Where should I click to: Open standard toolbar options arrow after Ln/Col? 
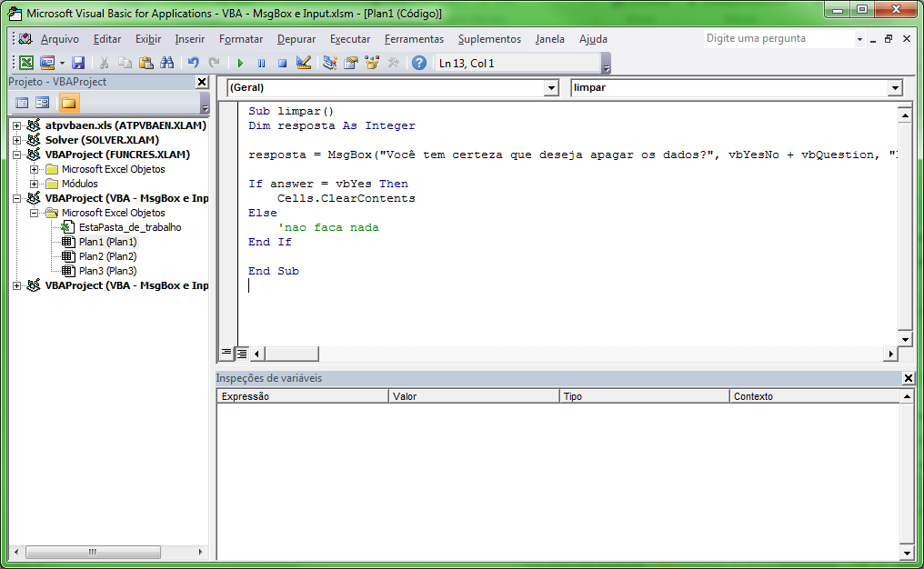(x=607, y=64)
